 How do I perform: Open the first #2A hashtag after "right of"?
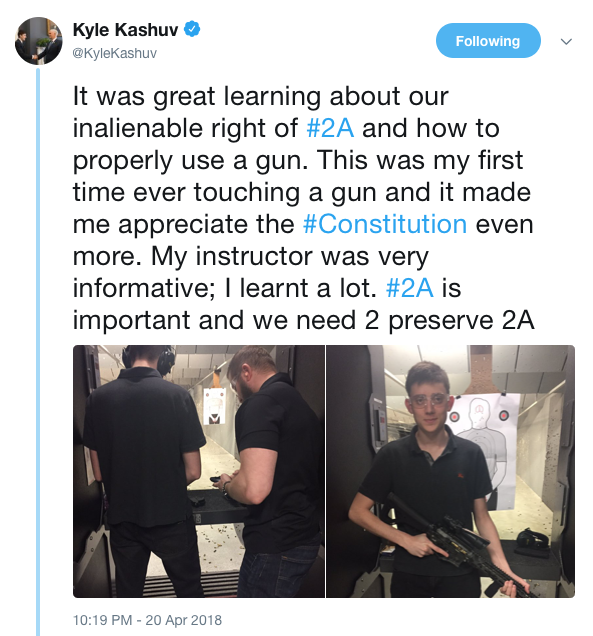[x=330, y=128]
